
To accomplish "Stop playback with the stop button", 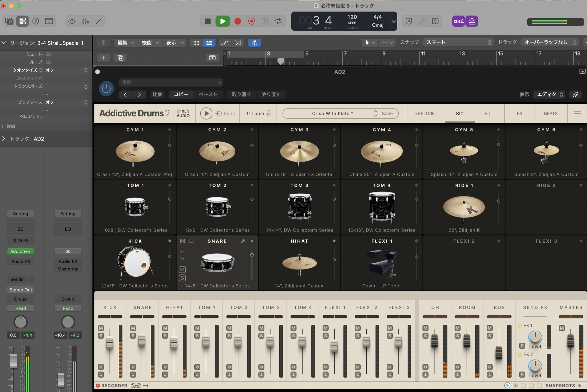I will [208, 21].
